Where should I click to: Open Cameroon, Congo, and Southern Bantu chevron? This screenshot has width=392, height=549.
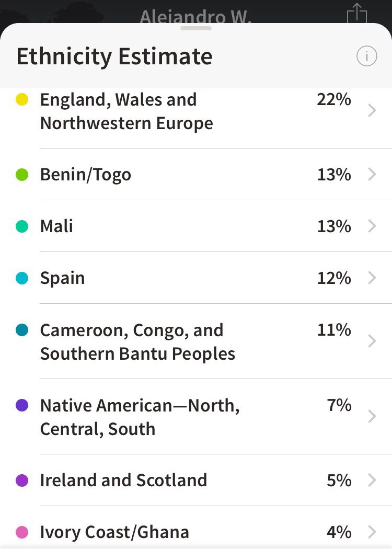[372, 341]
